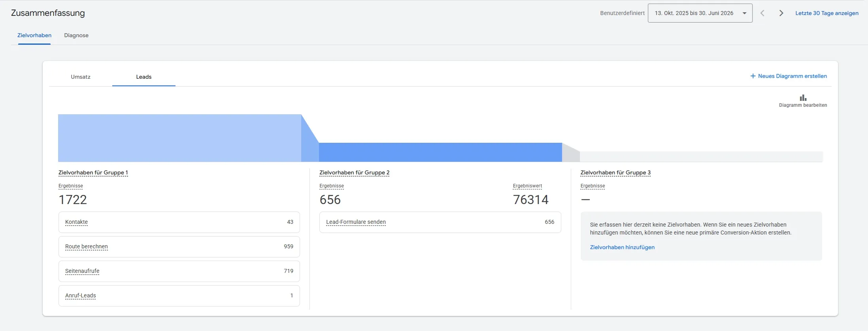Switch to the Zielvorhaben tab
Screen dimensions: 868x331
click(34, 35)
